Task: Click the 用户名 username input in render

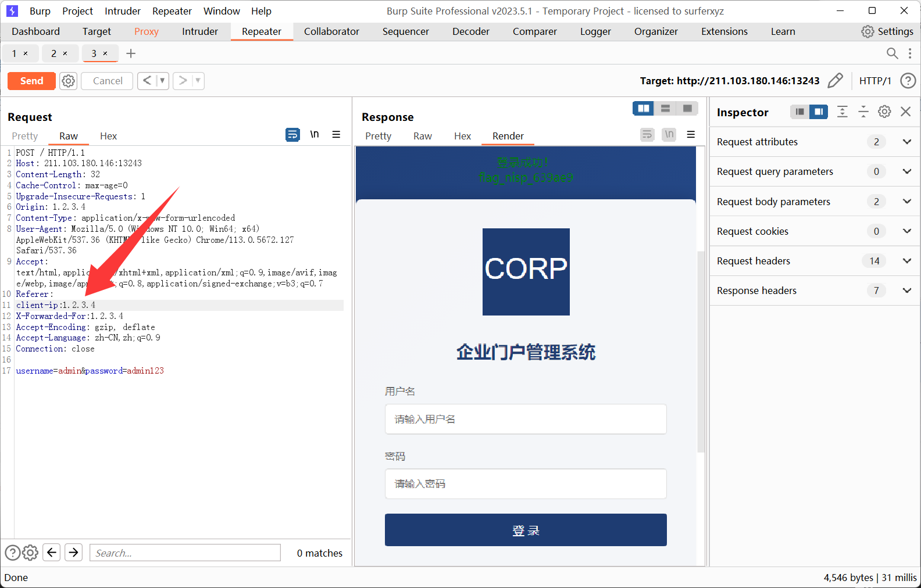Action: tap(526, 419)
